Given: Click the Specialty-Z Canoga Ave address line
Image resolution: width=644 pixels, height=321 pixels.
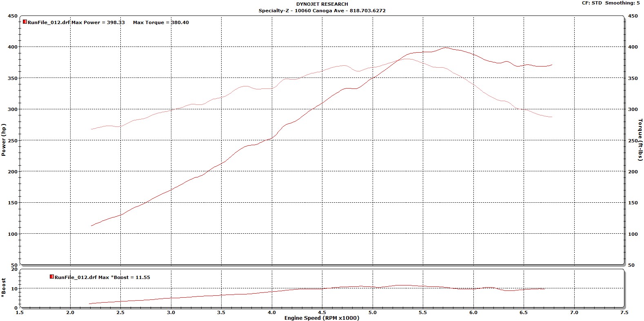Looking at the screenshot, I should [322, 11].
